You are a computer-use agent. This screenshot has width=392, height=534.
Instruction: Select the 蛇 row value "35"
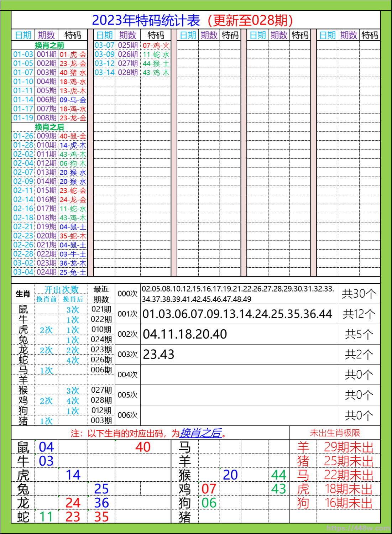point(101,517)
